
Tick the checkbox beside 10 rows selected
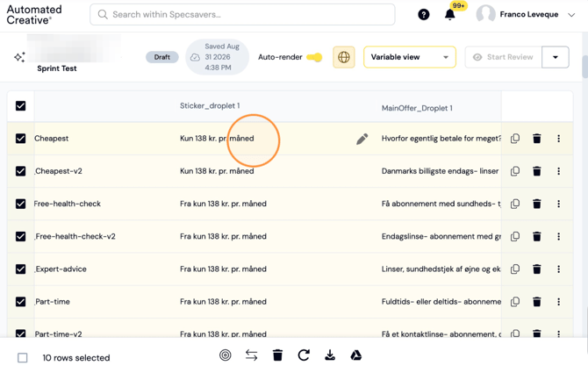[23, 357]
